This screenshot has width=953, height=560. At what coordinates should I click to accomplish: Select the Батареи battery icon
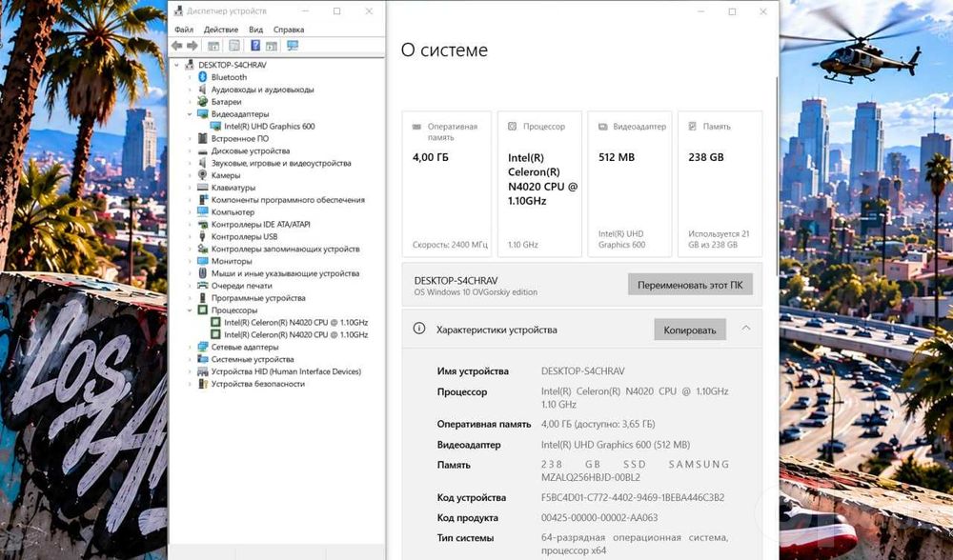click(x=203, y=102)
